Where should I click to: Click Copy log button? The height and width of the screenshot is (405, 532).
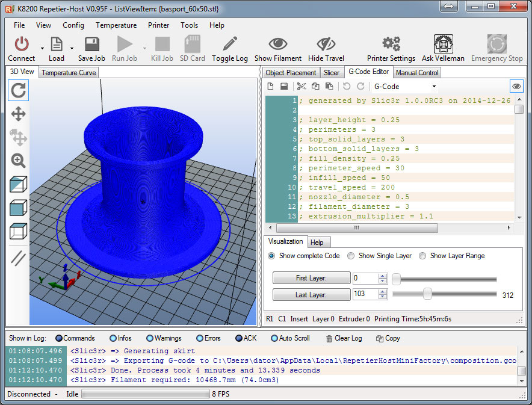(388, 338)
